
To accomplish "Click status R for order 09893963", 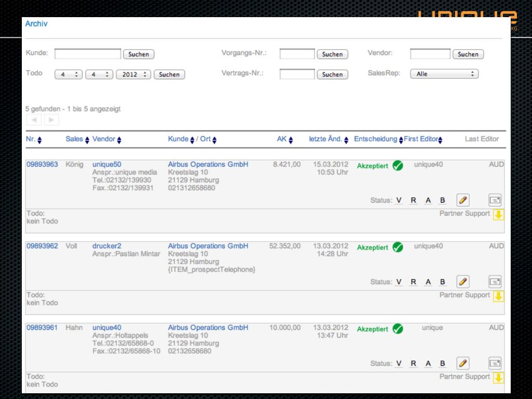I will 413,200.
